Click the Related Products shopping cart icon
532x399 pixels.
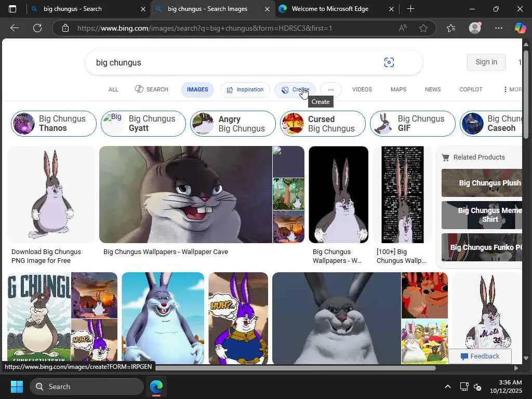click(445, 157)
